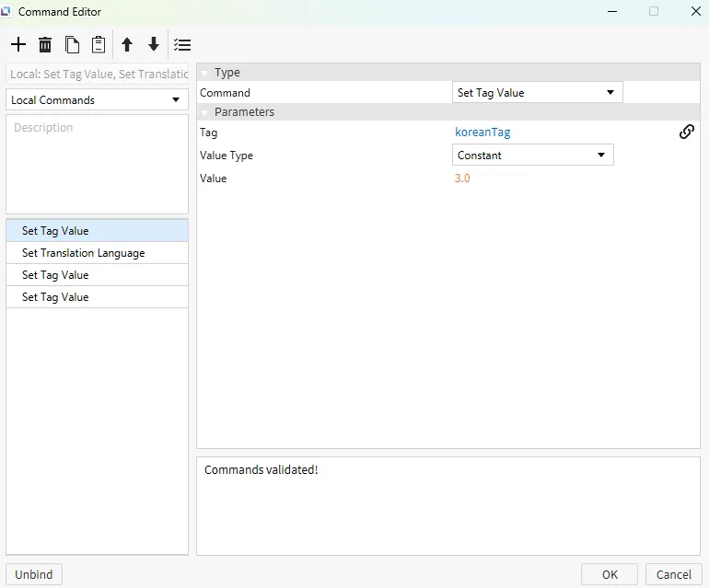Add a new command with plus icon

18,44
